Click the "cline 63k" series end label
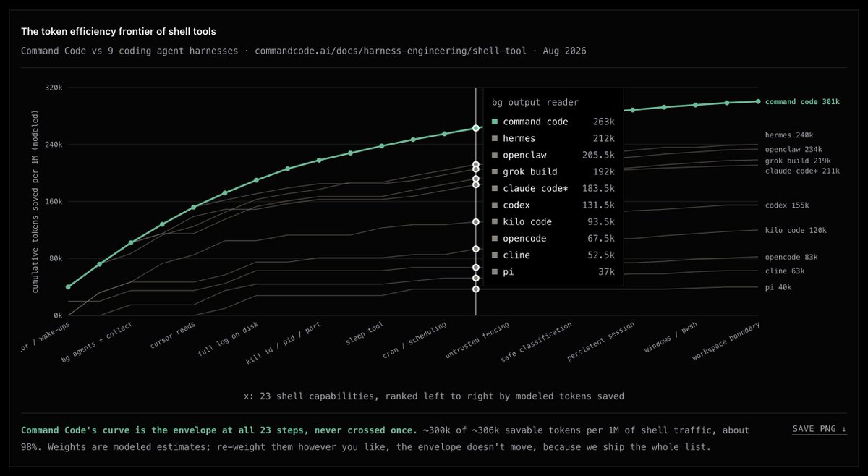 click(784, 271)
